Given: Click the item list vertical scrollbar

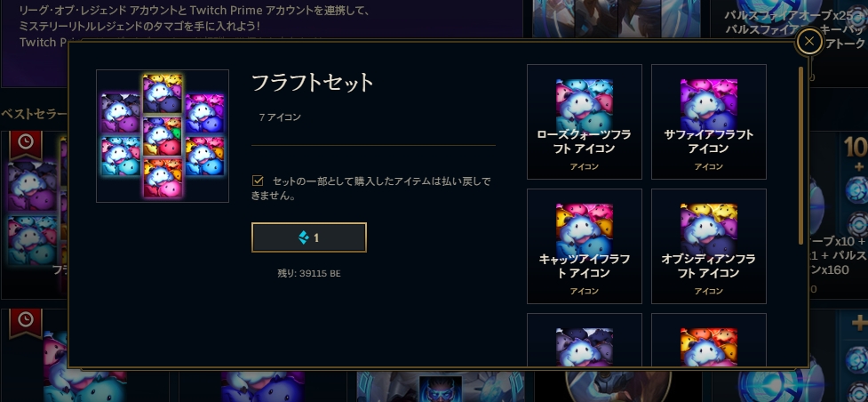Looking at the screenshot, I should pyautogui.click(x=800, y=156).
